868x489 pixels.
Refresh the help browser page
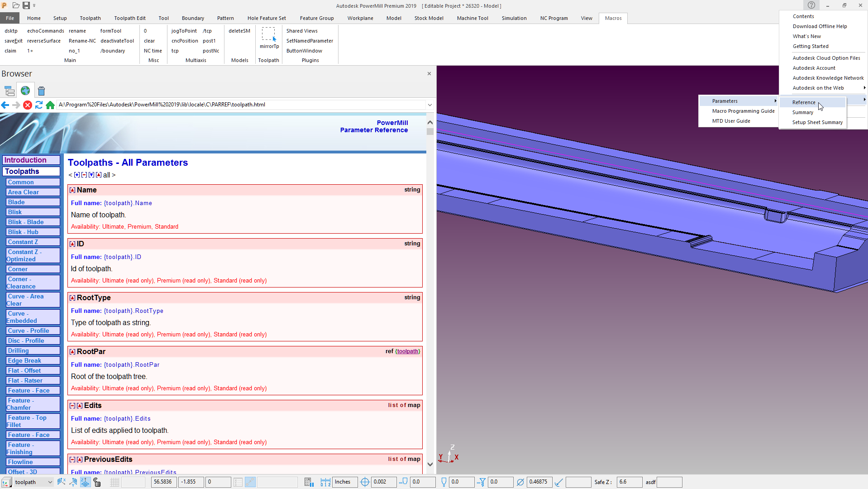pyautogui.click(x=39, y=105)
